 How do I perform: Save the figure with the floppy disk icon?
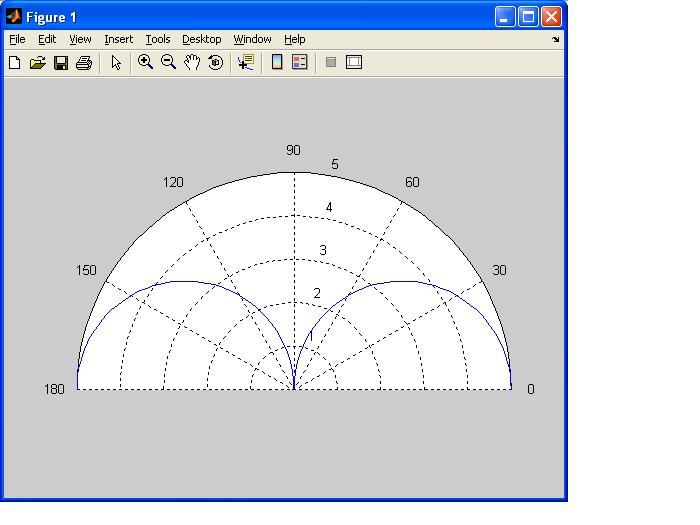(x=61, y=63)
